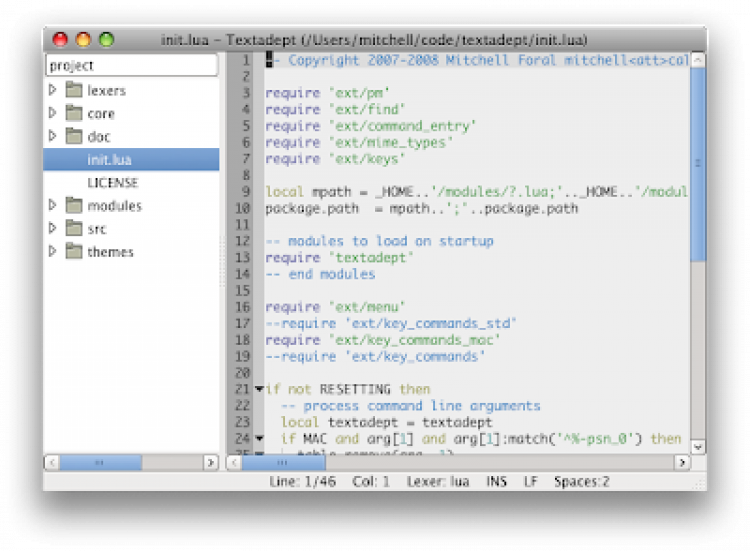Click the lexers folder icon
Image resolution: width=750 pixels, height=551 pixels.
tap(74, 89)
